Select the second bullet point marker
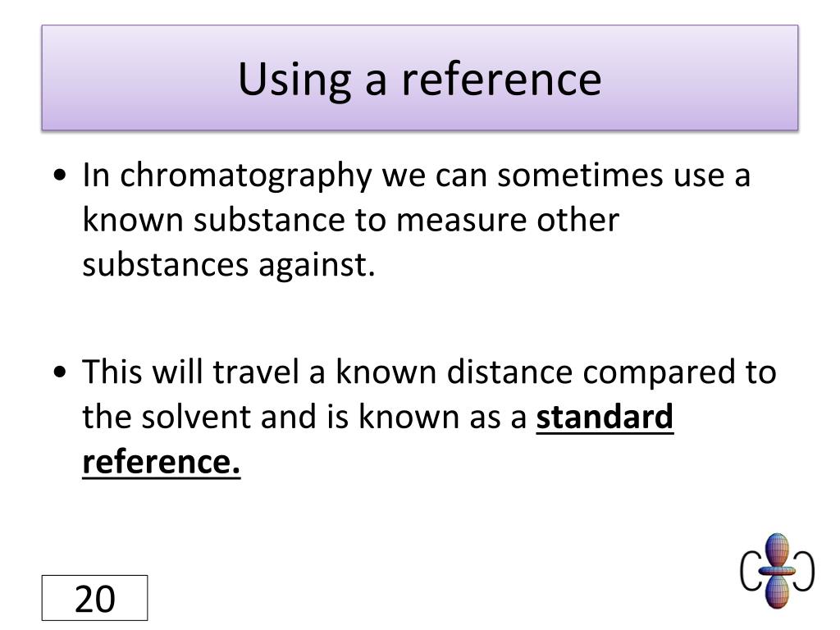Screen dimensions: 840x630 61,372
